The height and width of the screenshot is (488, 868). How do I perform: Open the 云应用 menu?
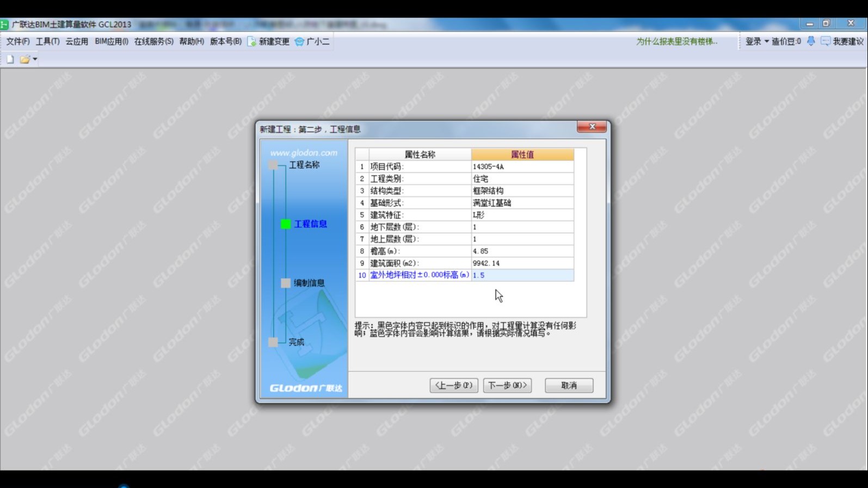[x=77, y=41]
